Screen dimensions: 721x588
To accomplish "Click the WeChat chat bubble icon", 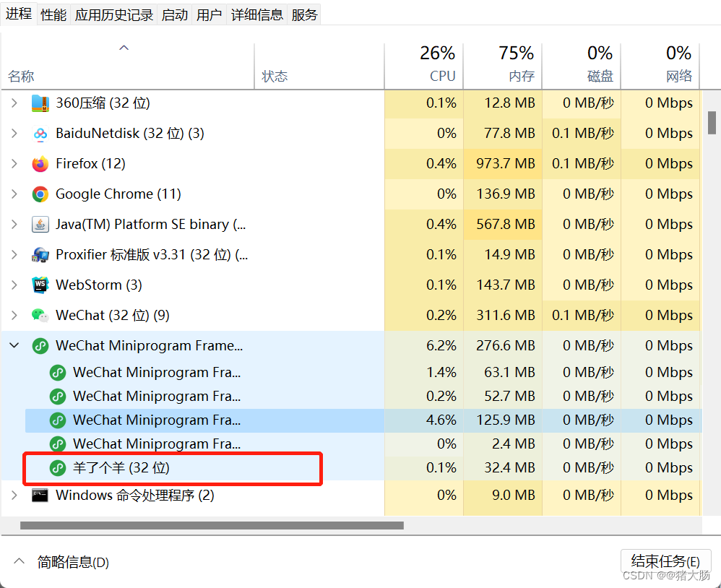I will 40,316.
